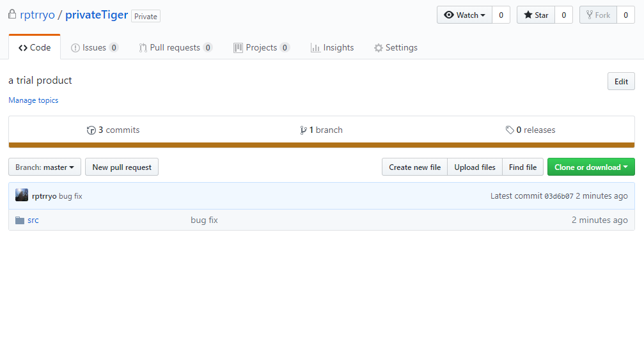Click the commits history clock icon
This screenshot has height=345, width=644.
click(91, 130)
